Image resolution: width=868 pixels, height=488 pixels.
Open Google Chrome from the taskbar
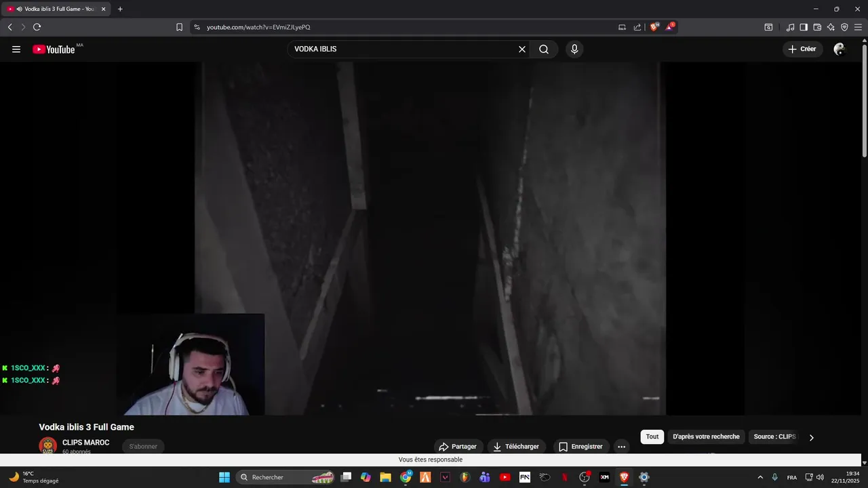pos(406,477)
